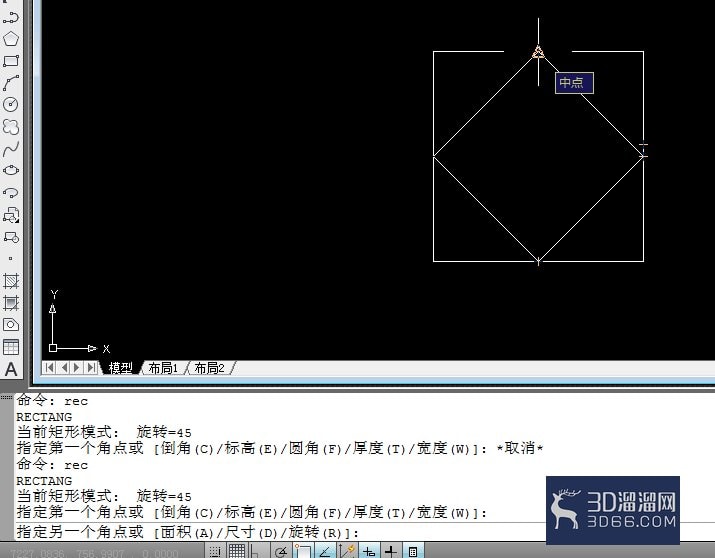
Task: Toggle Quick Properties in status bar
Action: point(413,551)
